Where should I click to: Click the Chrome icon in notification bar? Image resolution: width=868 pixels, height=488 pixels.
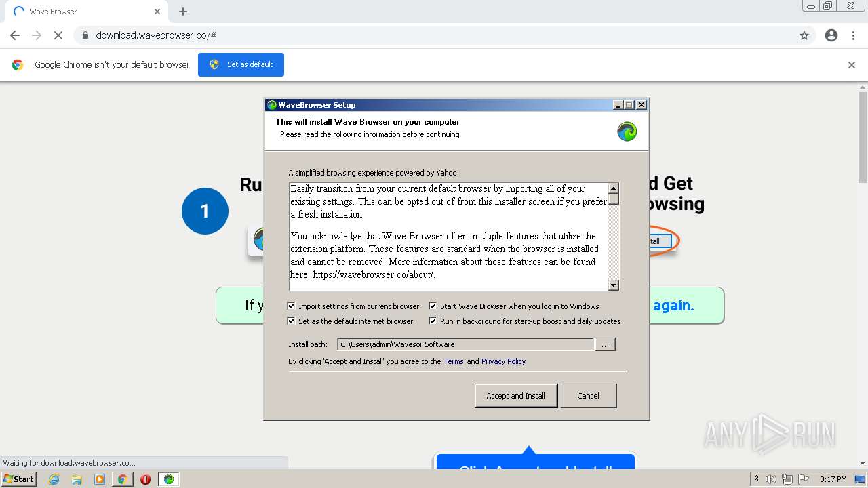[x=18, y=65]
